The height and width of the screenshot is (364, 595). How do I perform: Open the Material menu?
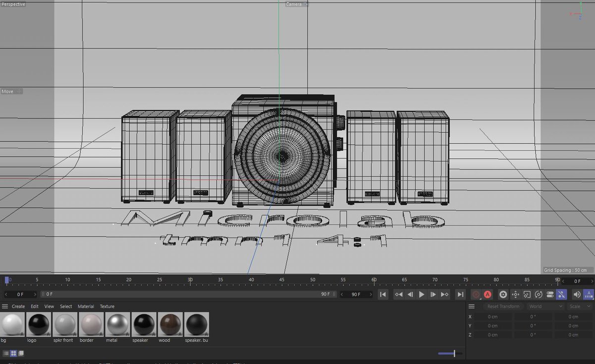click(x=86, y=306)
